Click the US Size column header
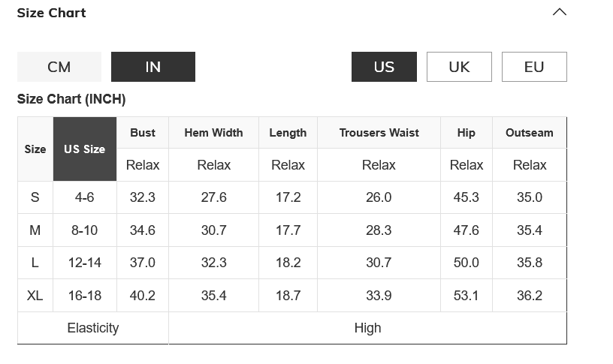Screen dimensions: 613x364 click(x=84, y=149)
